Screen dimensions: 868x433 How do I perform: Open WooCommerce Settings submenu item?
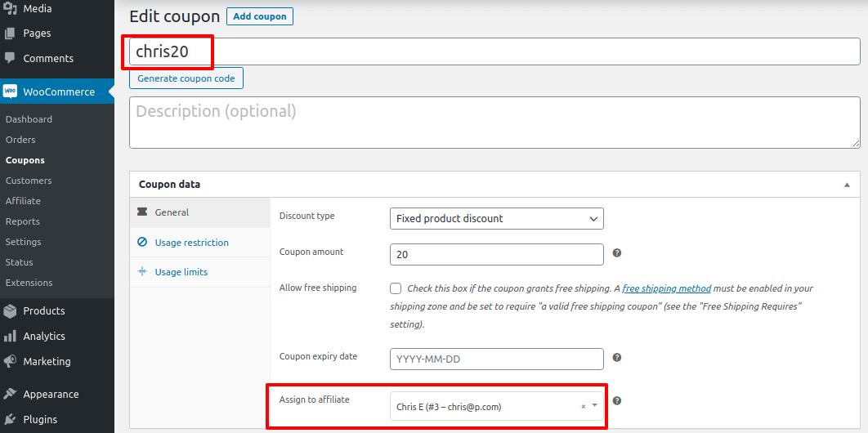pyautogui.click(x=23, y=242)
